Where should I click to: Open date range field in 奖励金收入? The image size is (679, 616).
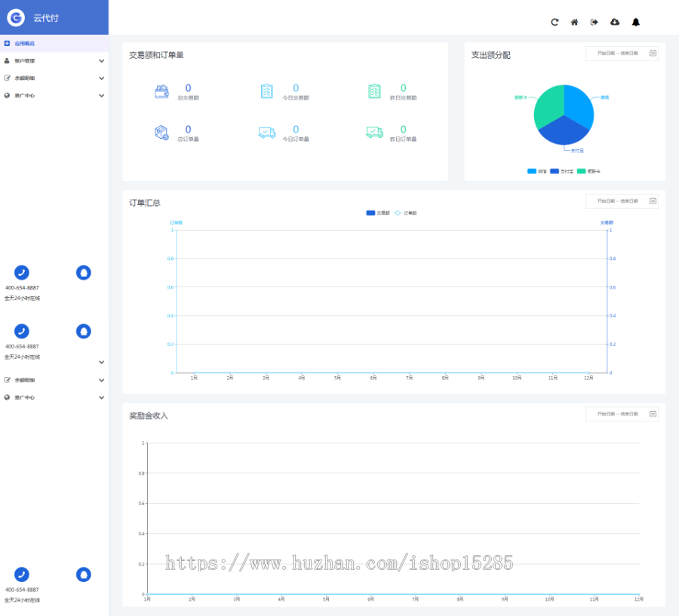coord(617,414)
